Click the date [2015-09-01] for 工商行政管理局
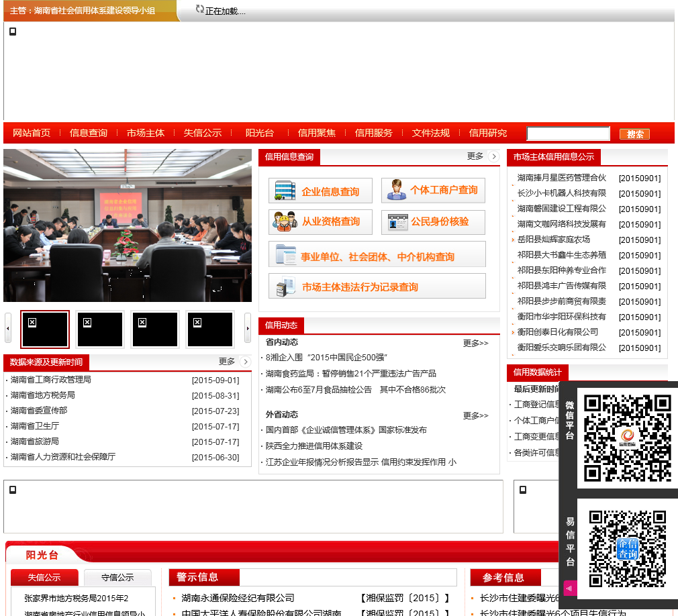Image resolution: width=678 pixels, height=616 pixels. coord(215,380)
